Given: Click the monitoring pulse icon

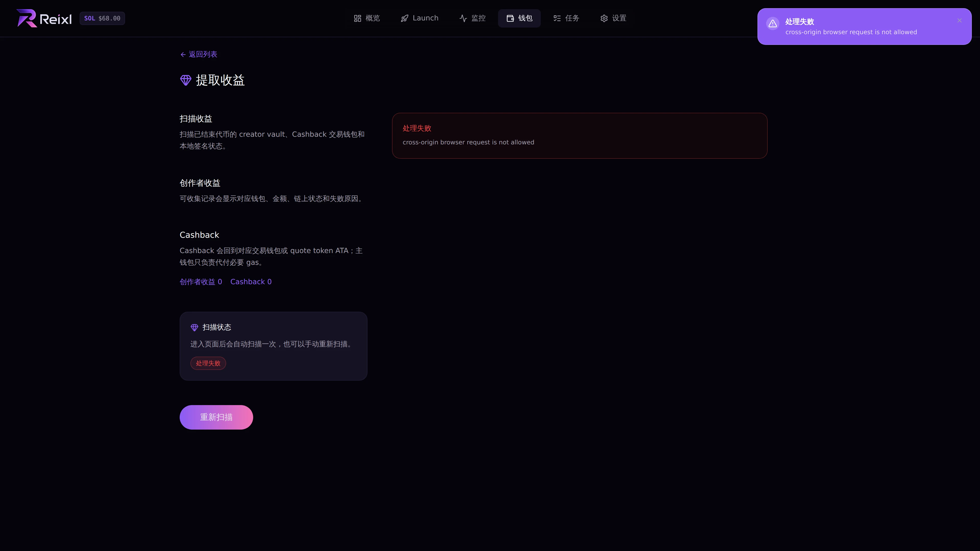Looking at the screenshot, I should (463, 18).
